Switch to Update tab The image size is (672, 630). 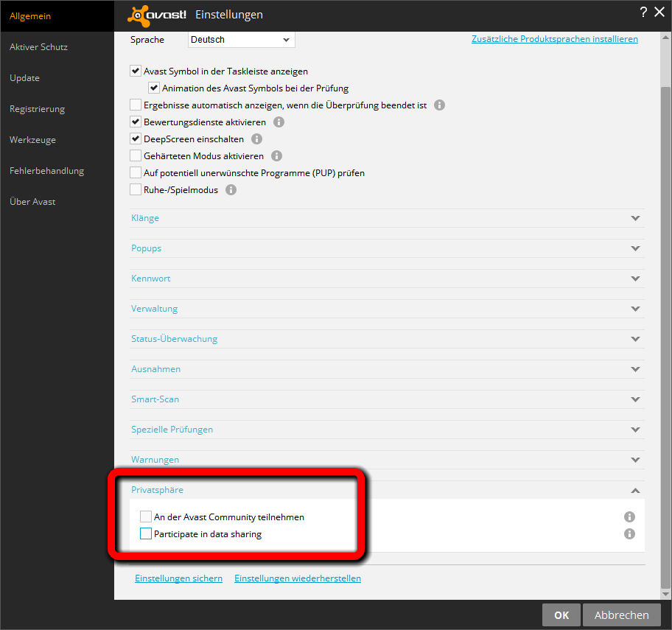pyautogui.click(x=57, y=78)
